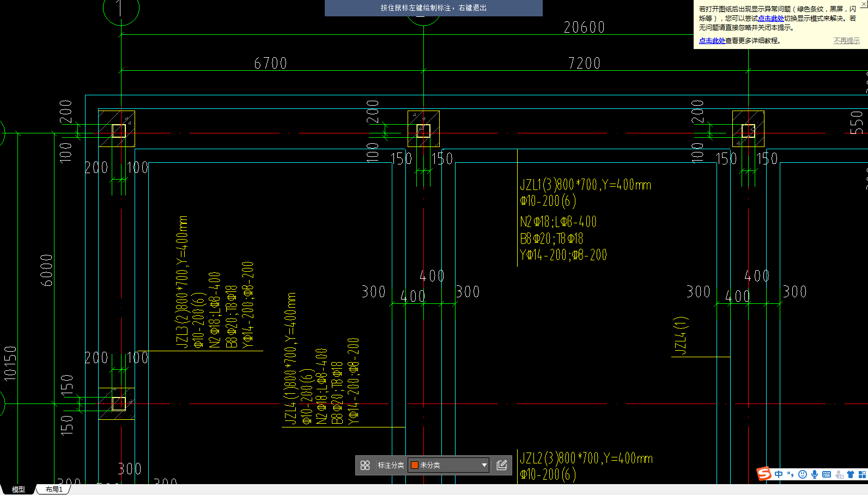Click the vertical 550 dimension text
Viewport: 868px width, 495px height.
(857, 123)
